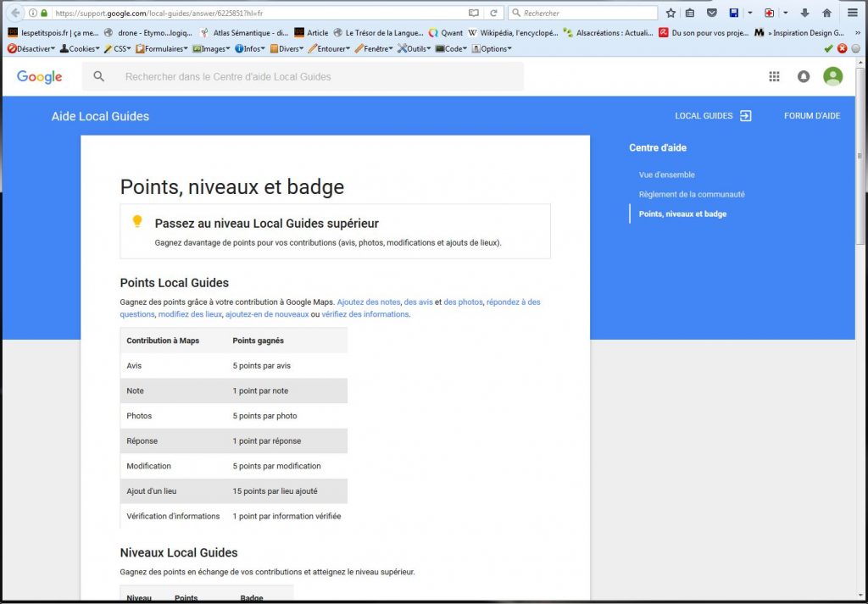Open Règlement de la communauté sidebar item
This screenshot has height=604, width=868.
[x=692, y=194]
